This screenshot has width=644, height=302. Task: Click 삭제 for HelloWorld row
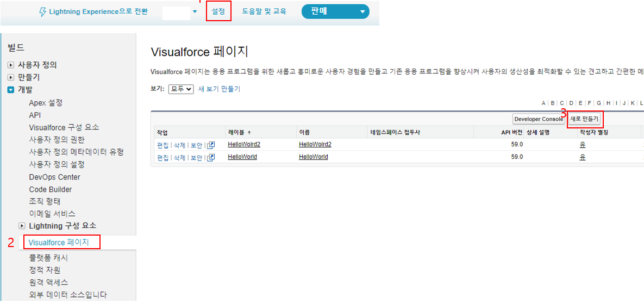[179, 157]
